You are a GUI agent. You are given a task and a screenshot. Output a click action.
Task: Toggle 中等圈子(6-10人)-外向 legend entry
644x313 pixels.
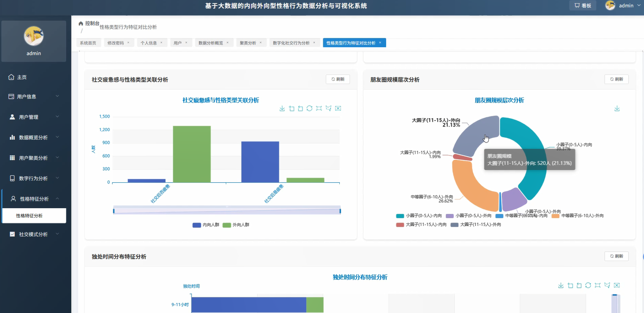578,216
